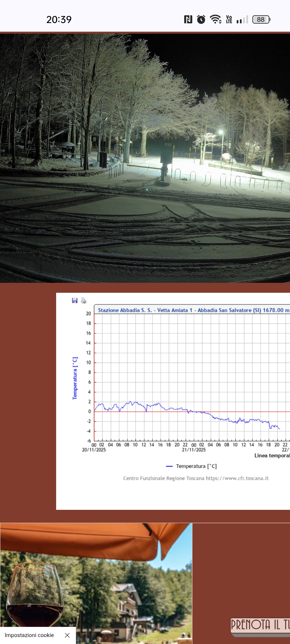Tap the alarm clock status icon
This screenshot has height=644, width=290.
(201, 20)
